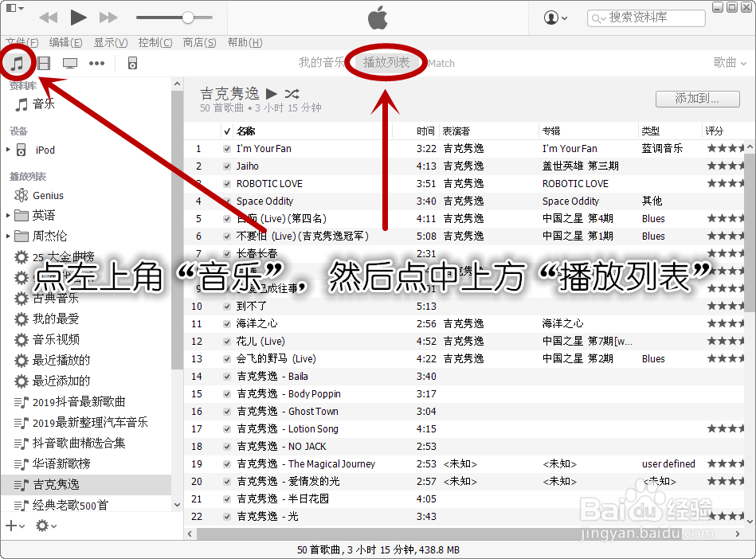Open the window menu icon at top-left
The height and width of the screenshot is (559, 756).
14,8
